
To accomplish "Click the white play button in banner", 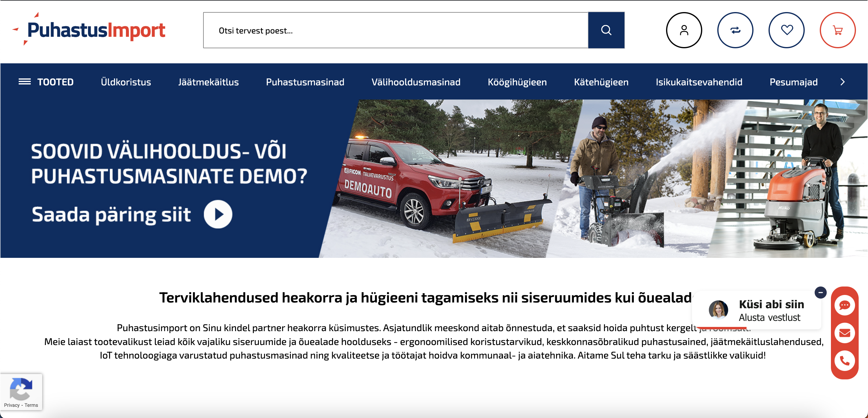I will 218,214.
